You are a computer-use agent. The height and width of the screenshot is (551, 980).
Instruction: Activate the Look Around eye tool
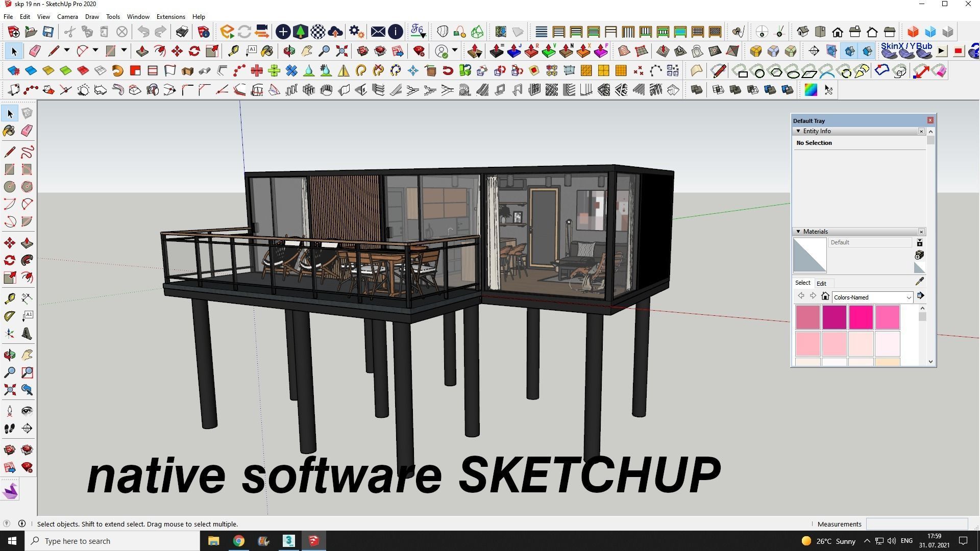27,411
